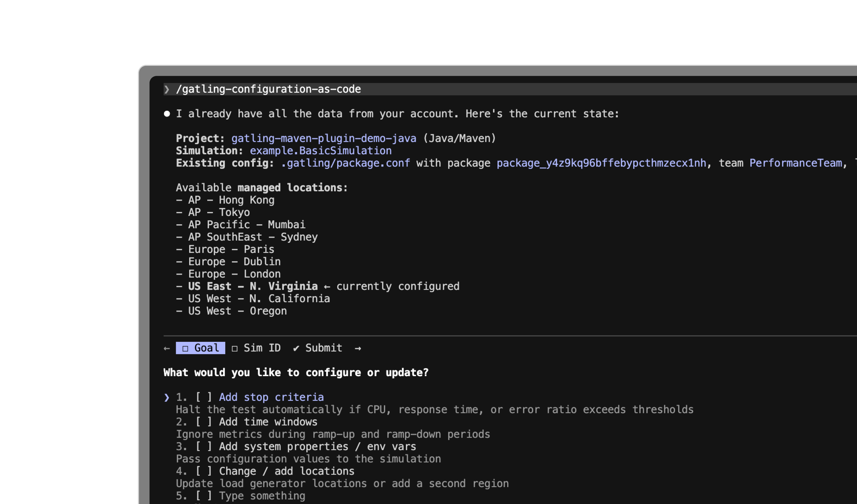
Task: Check the Add system properties checkbox
Action: [204, 447]
